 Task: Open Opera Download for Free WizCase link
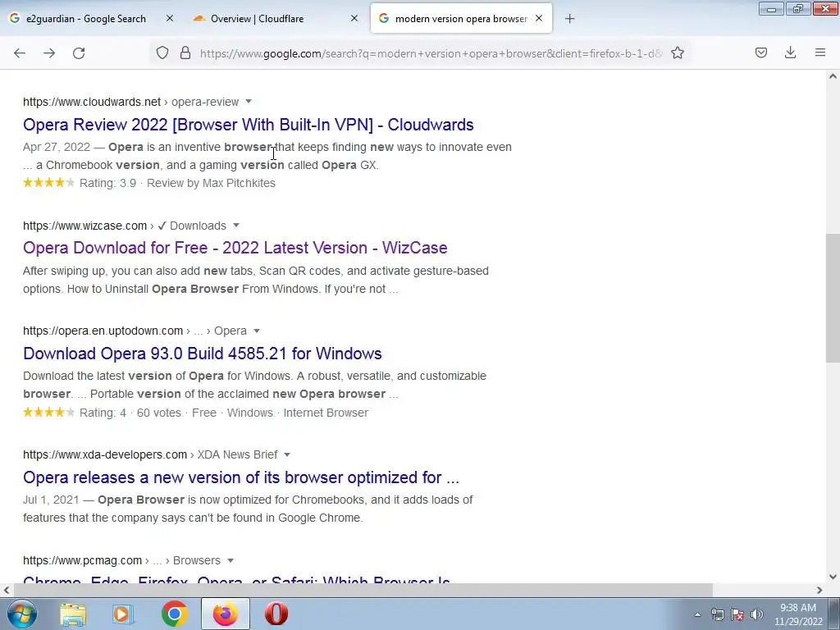pos(235,248)
